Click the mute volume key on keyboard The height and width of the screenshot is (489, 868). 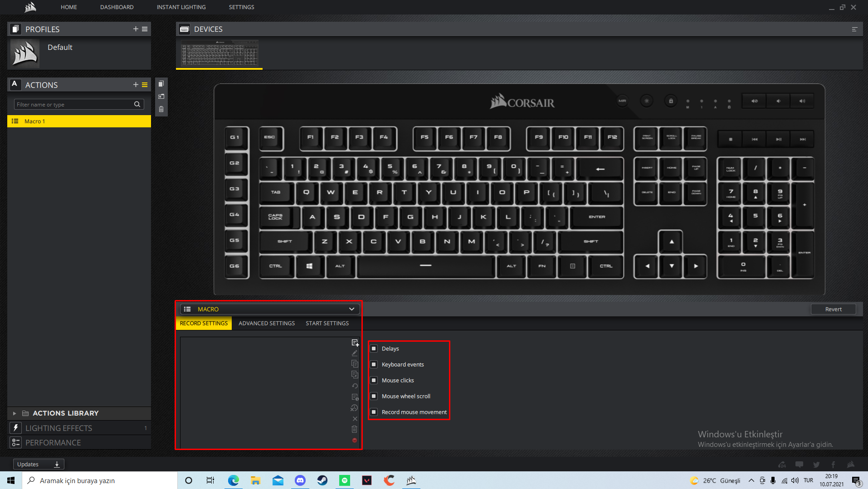tap(754, 101)
